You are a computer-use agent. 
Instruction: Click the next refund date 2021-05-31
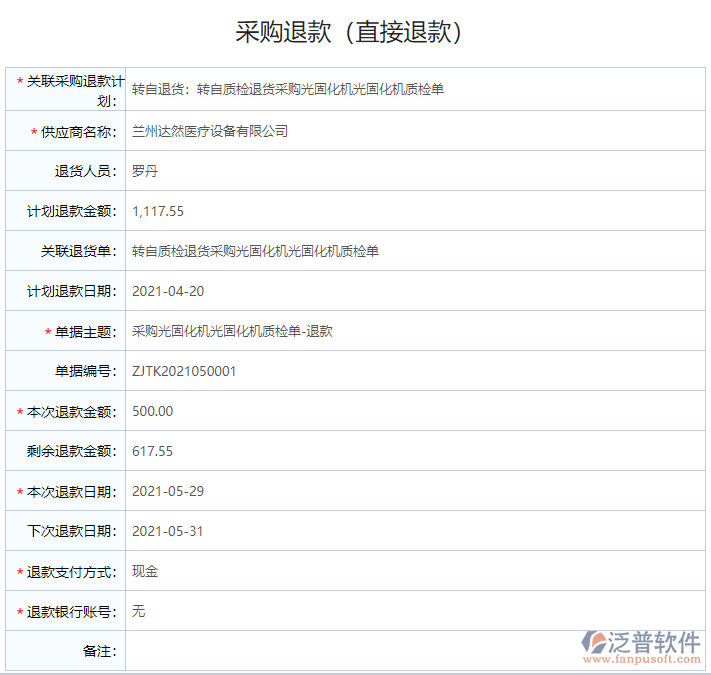pos(168,531)
